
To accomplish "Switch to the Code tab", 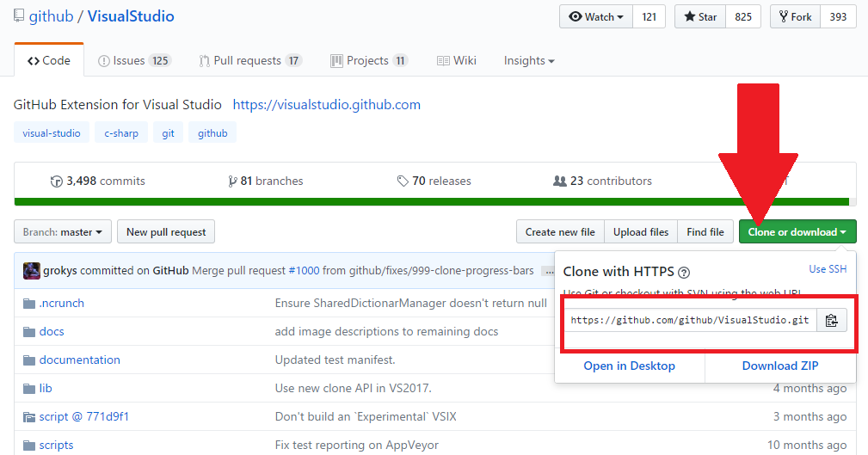I will tap(49, 60).
